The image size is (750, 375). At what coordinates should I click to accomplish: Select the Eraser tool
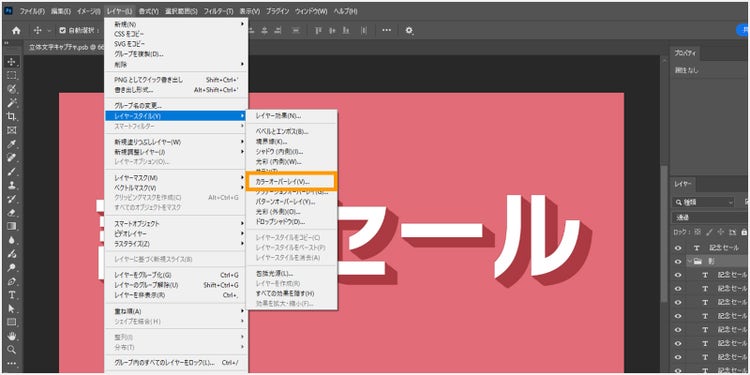12,212
